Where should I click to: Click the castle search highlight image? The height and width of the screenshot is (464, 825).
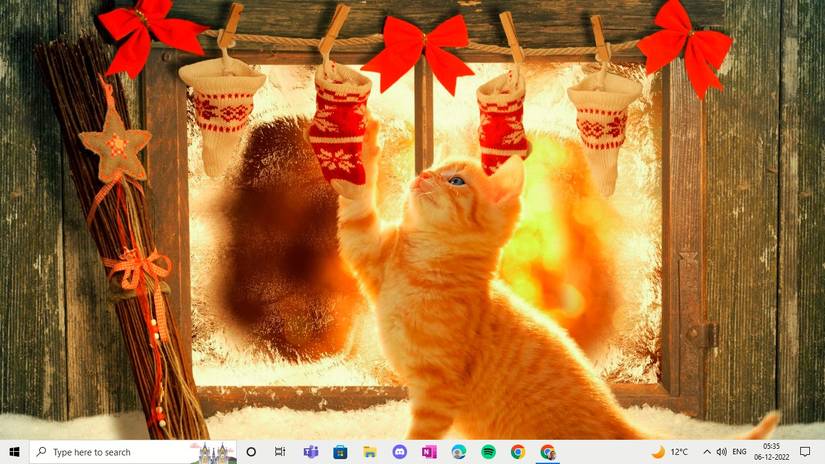point(213,452)
